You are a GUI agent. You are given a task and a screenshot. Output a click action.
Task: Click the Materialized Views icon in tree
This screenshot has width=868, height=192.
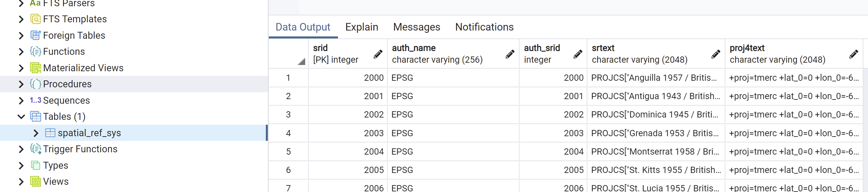point(35,68)
